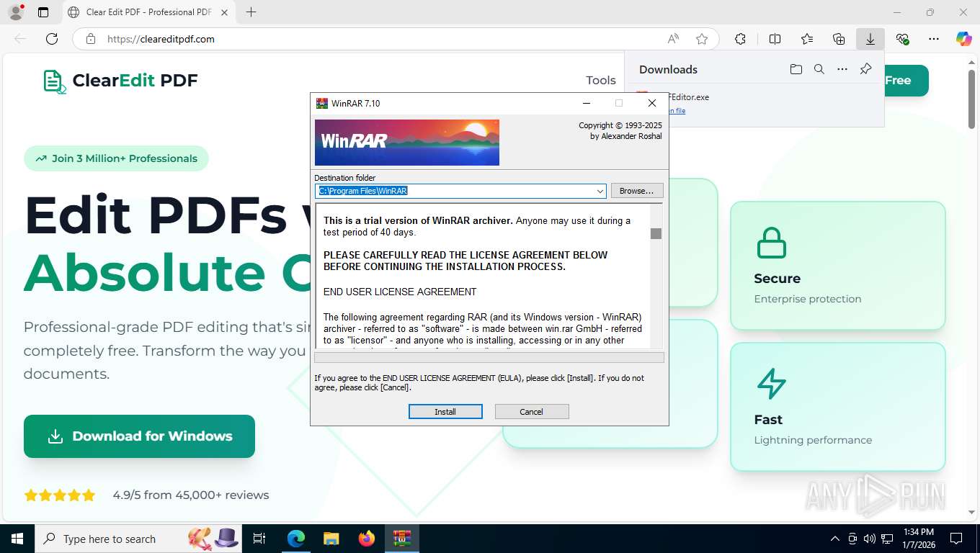Open the tab actions menu icon
980x553 pixels.
43,12
